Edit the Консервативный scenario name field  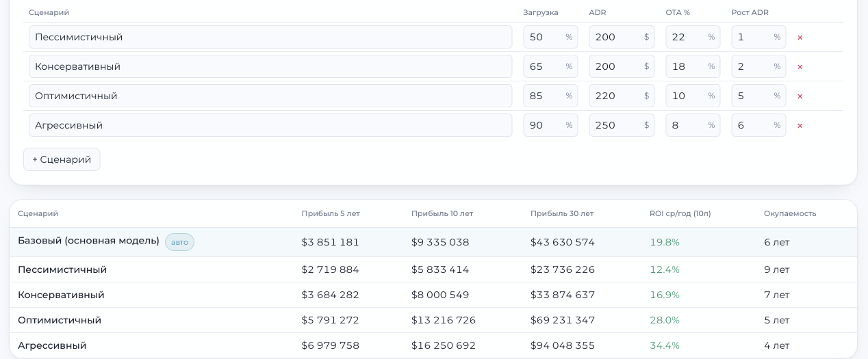click(x=270, y=66)
